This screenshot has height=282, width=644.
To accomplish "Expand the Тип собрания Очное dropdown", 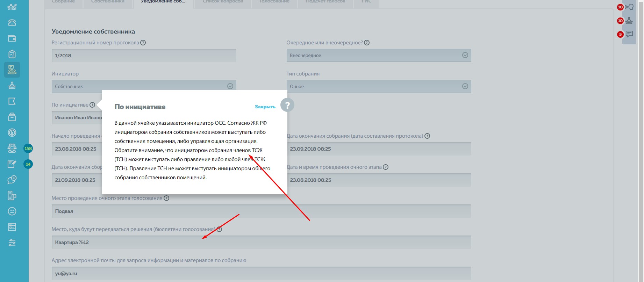I will [379, 86].
